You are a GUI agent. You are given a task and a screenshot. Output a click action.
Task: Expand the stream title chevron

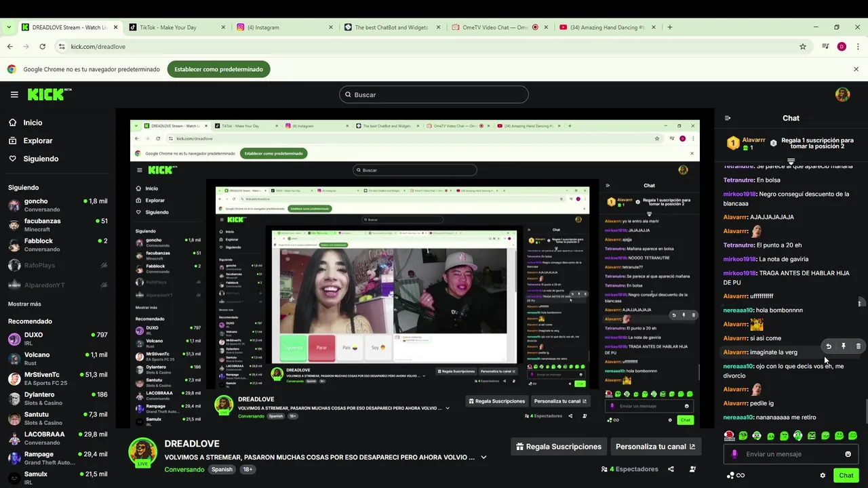tap(484, 457)
